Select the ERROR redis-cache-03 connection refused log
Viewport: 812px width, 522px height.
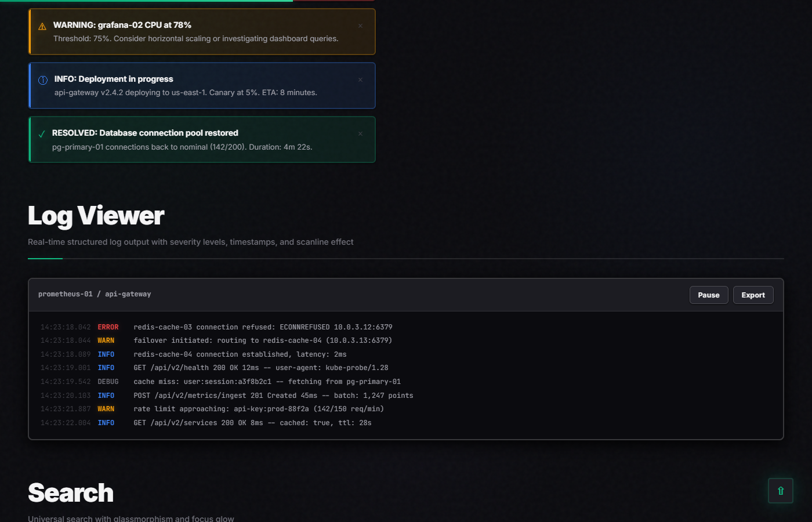[263, 327]
